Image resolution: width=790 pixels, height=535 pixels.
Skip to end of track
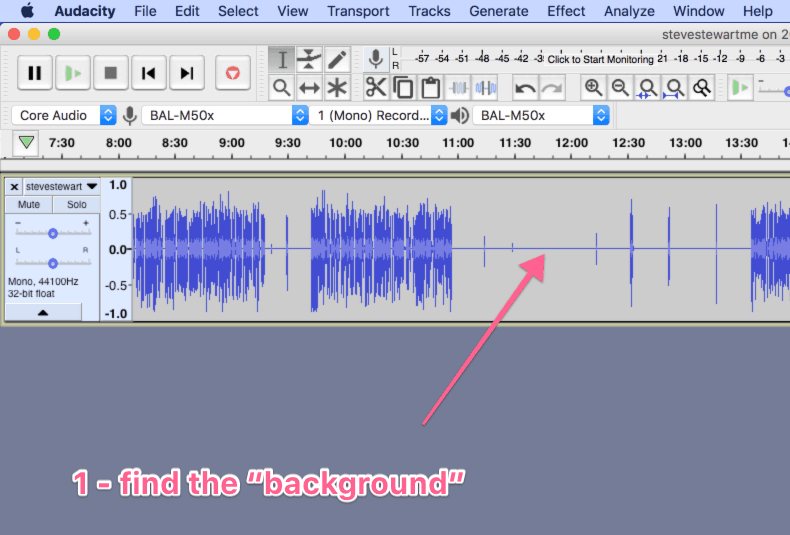tap(186, 73)
